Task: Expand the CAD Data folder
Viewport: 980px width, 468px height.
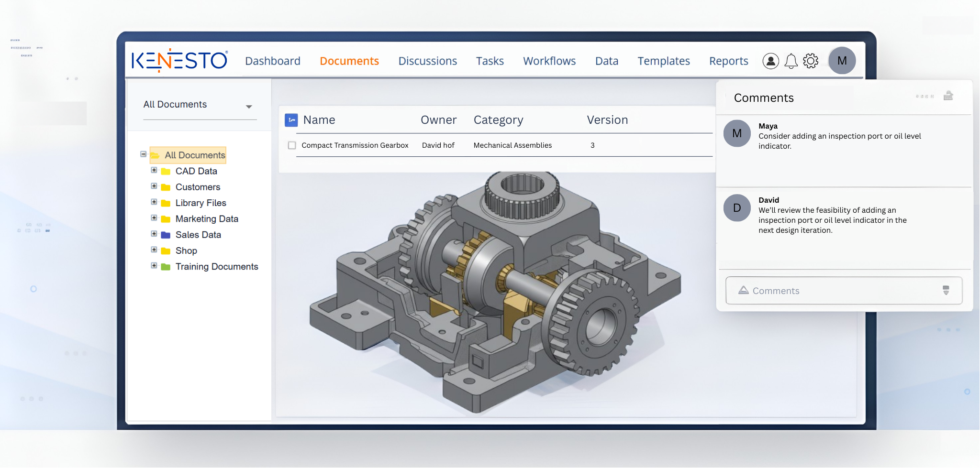Action: tap(154, 170)
